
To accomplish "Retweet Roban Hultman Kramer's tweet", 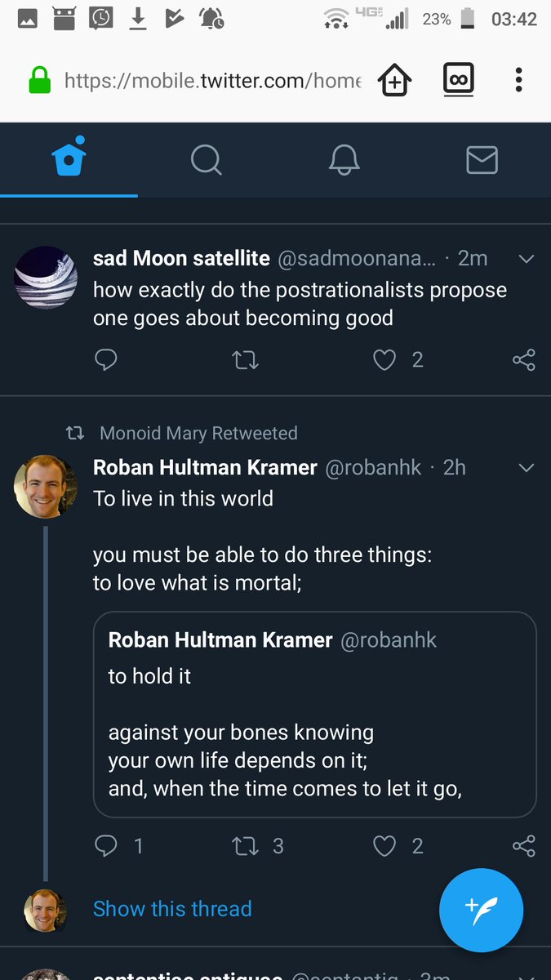I will (245, 846).
